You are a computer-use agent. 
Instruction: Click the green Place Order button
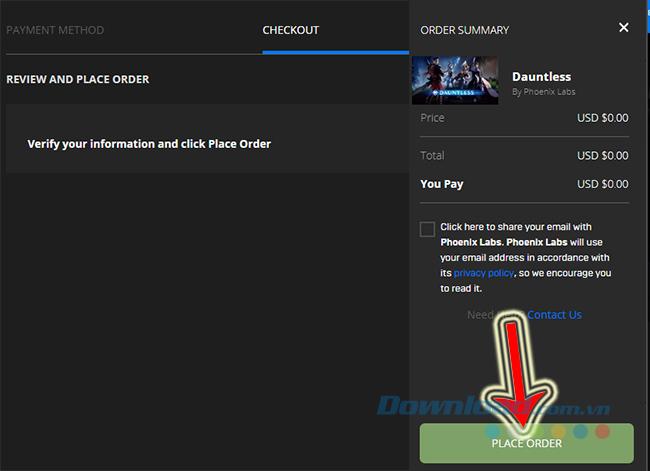click(526, 443)
